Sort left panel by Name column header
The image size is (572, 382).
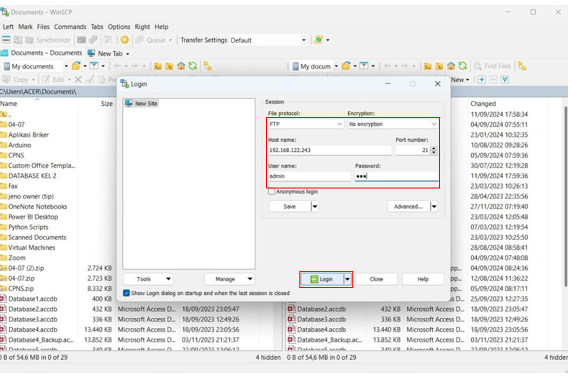point(38,104)
